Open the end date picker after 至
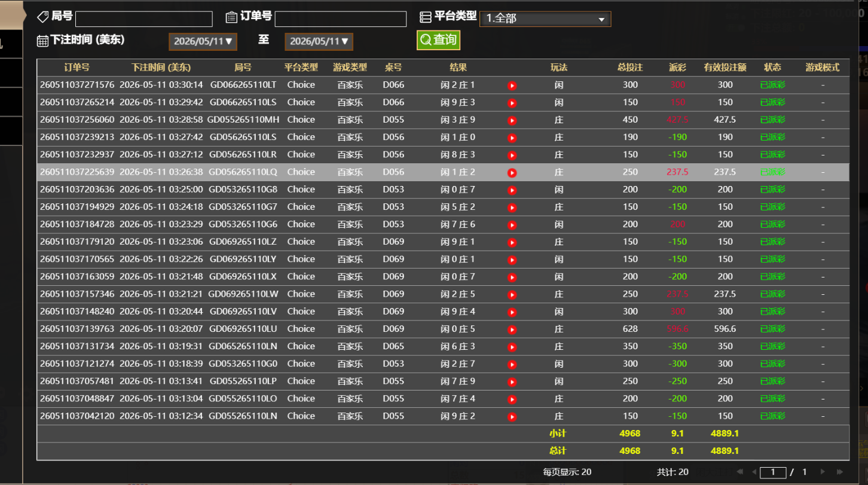This screenshot has width=868, height=485. [319, 41]
